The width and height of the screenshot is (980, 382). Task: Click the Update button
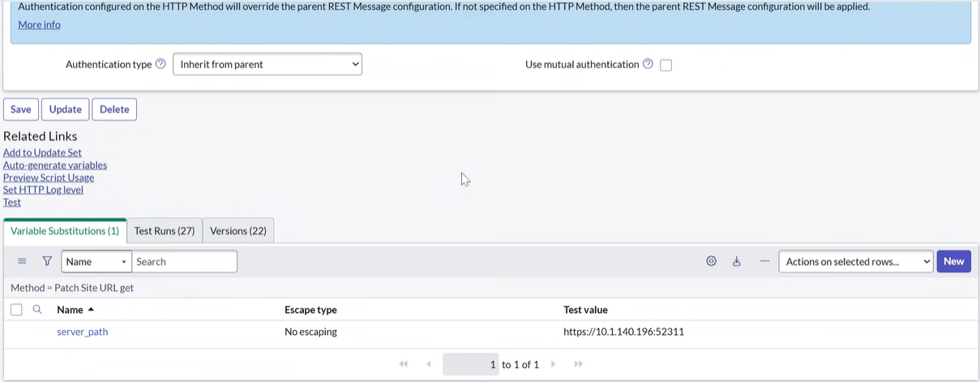pyautogui.click(x=65, y=109)
